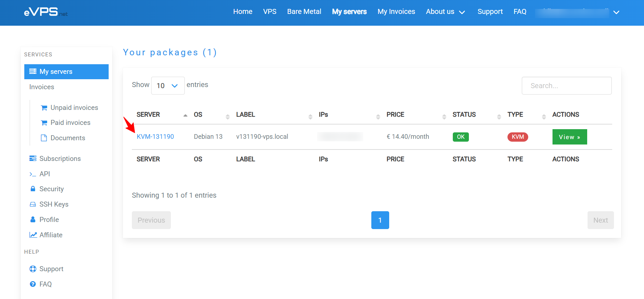Click the Next pagination button
Screen dimensions: 644x299
point(600,220)
